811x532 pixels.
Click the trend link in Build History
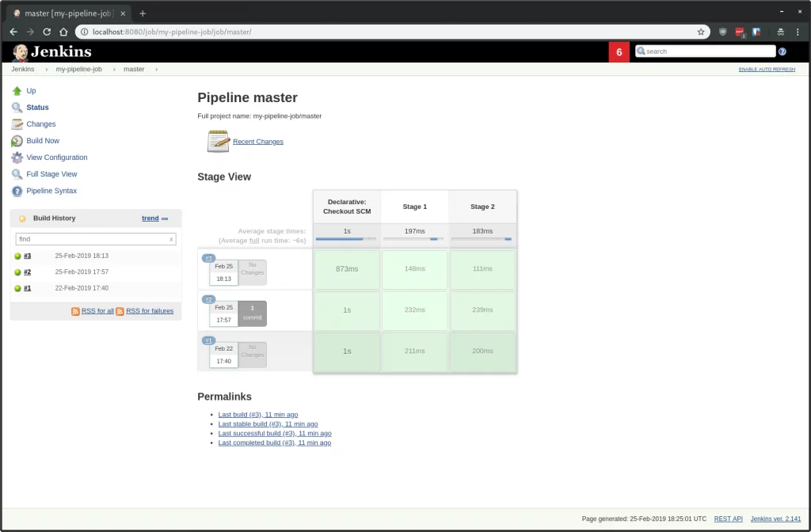click(x=150, y=218)
